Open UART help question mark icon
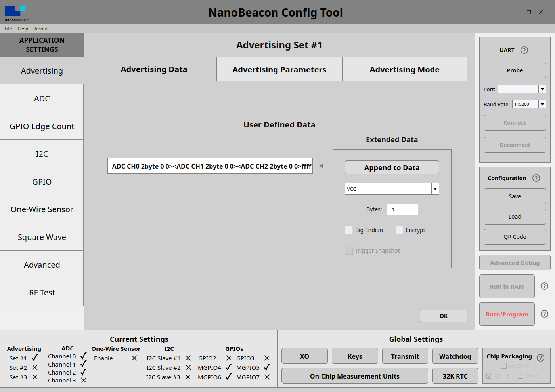The width and height of the screenshot is (555, 392). tap(524, 50)
